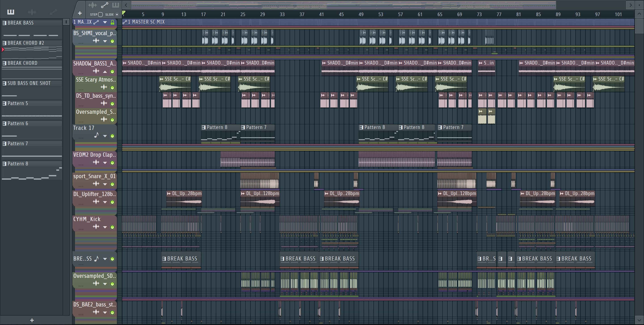Image resolution: width=644 pixels, height=325 pixels.
Task: Open dropdown menu on 1 MA..IX track
Action: tap(105, 23)
